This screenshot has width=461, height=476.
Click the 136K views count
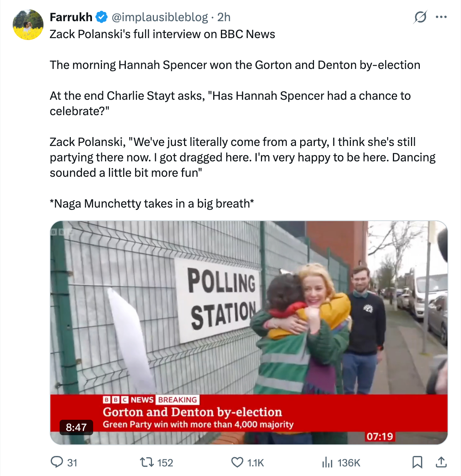coord(349,463)
